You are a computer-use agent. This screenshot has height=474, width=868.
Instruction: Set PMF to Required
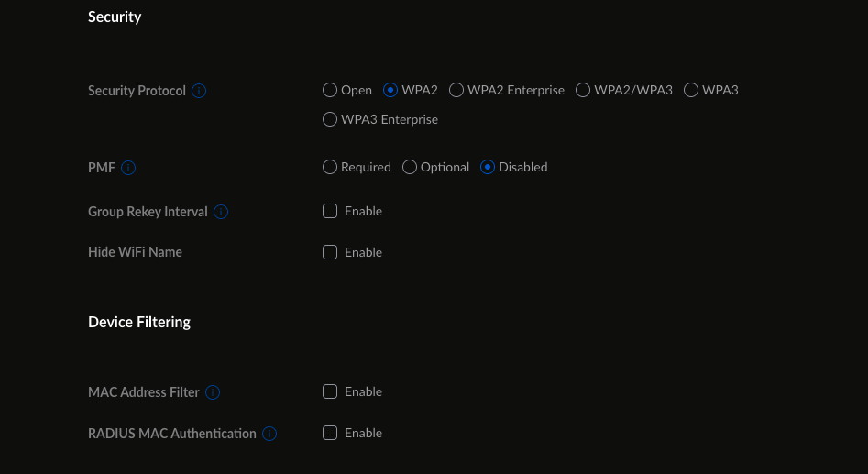tap(330, 167)
